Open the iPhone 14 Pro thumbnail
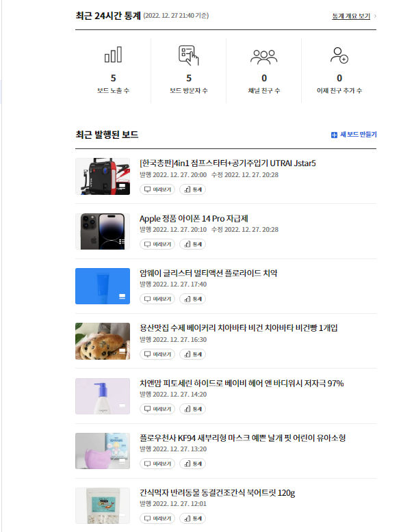 click(103, 231)
